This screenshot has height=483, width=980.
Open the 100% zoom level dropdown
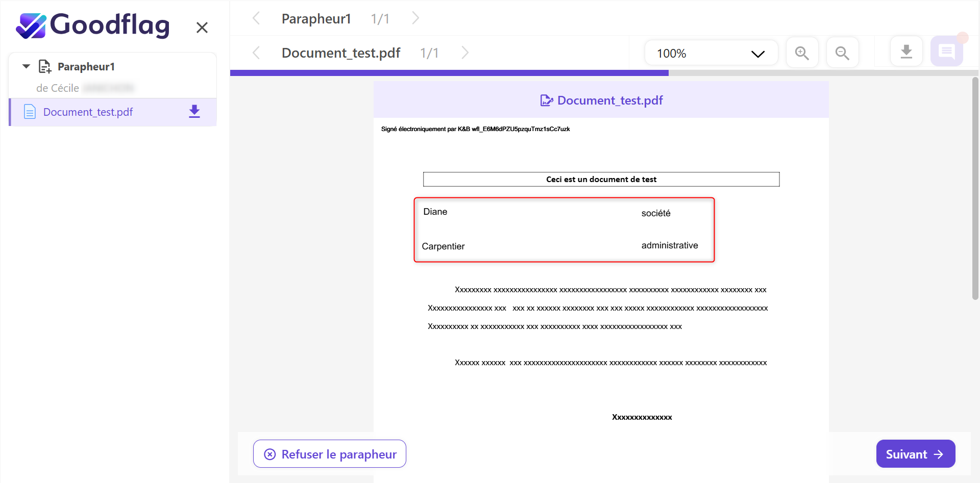pos(710,53)
